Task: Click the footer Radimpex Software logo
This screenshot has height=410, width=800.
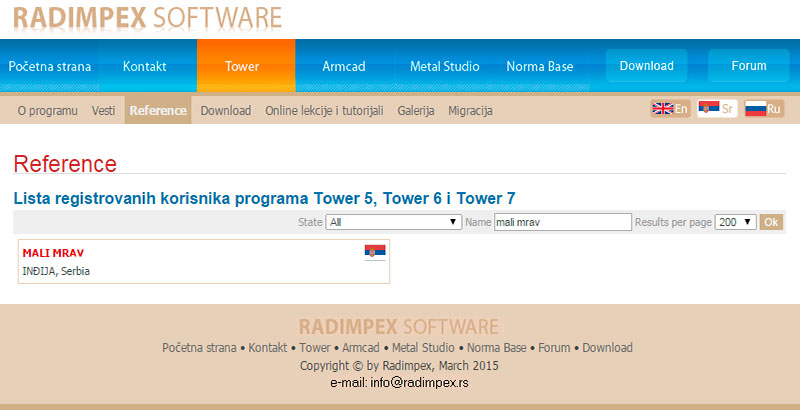Action: [x=398, y=326]
